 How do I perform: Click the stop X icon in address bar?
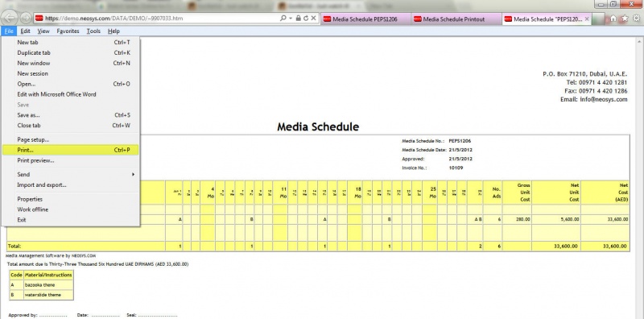pos(313,19)
